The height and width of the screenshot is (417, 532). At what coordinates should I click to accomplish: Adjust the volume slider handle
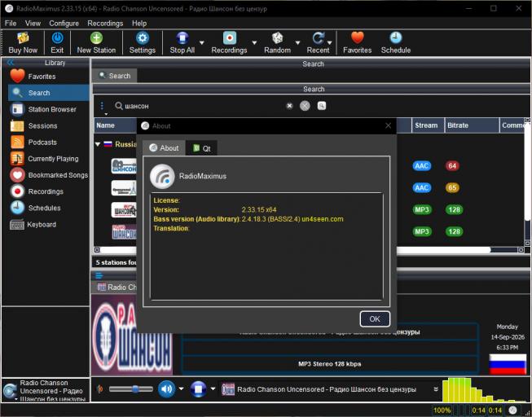[135, 388]
